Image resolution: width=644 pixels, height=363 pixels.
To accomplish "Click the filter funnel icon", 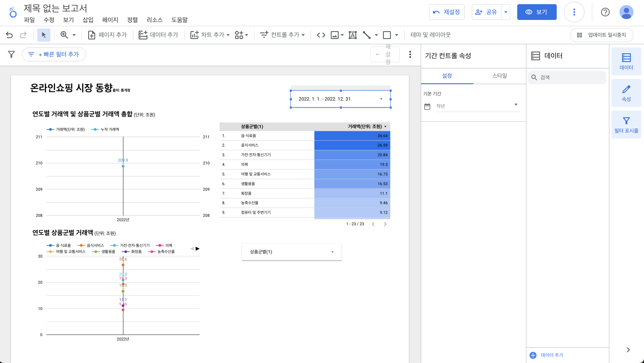I will (11, 54).
